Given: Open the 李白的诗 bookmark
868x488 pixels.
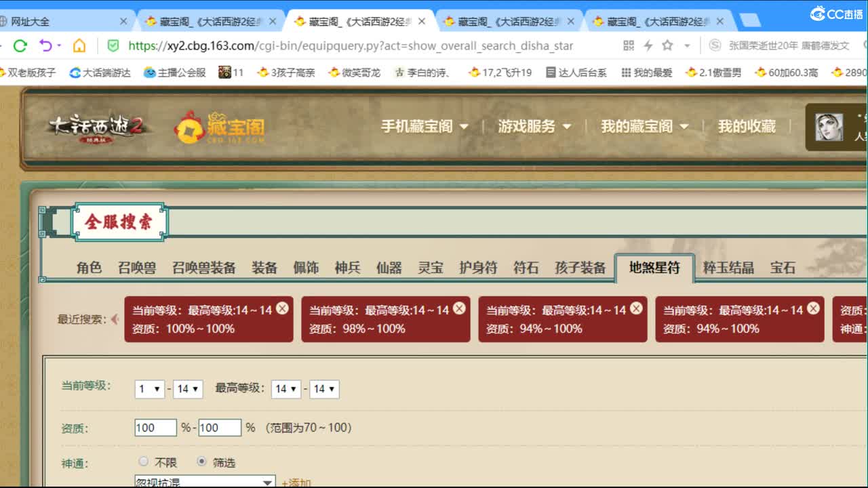Looking at the screenshot, I should pyautogui.click(x=422, y=73).
